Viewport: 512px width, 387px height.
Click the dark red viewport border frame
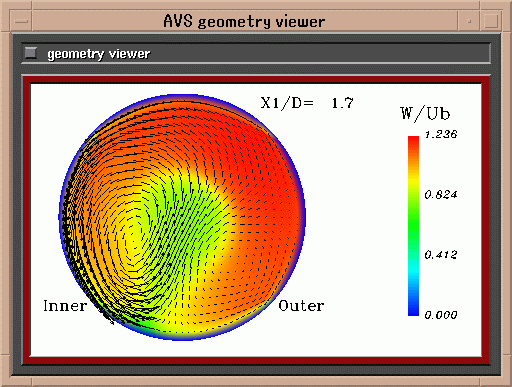(256, 80)
